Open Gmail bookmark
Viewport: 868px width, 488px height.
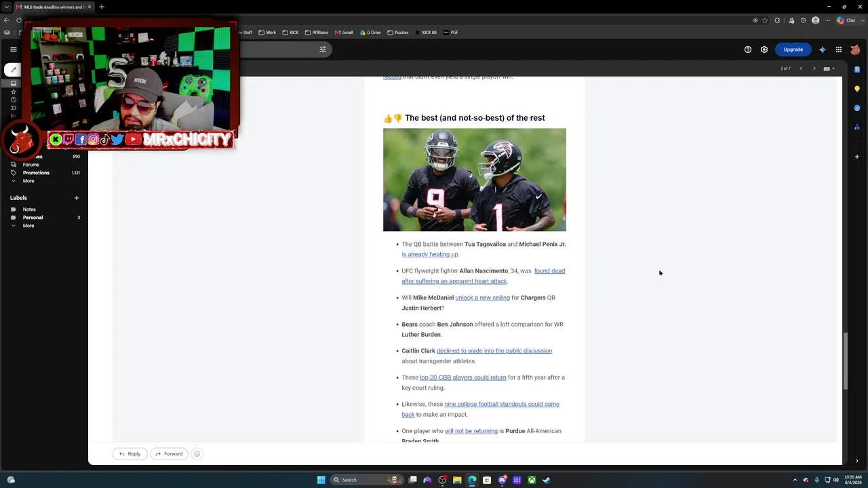(x=344, y=33)
